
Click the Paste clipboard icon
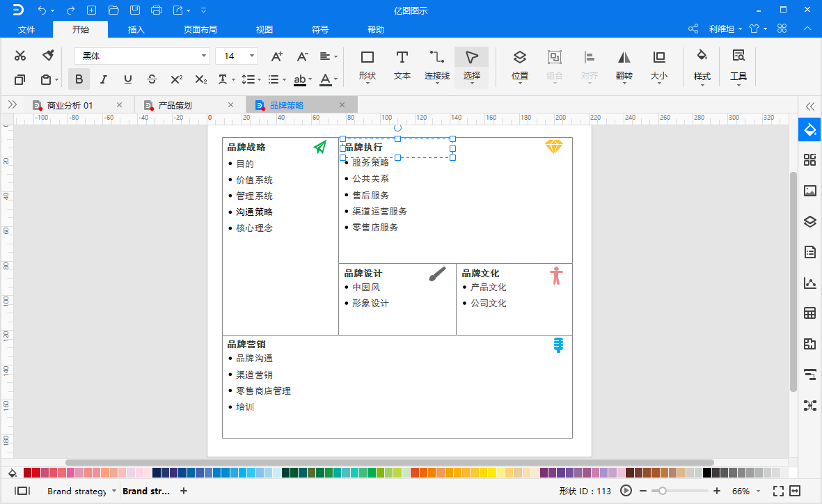pyautogui.click(x=46, y=80)
